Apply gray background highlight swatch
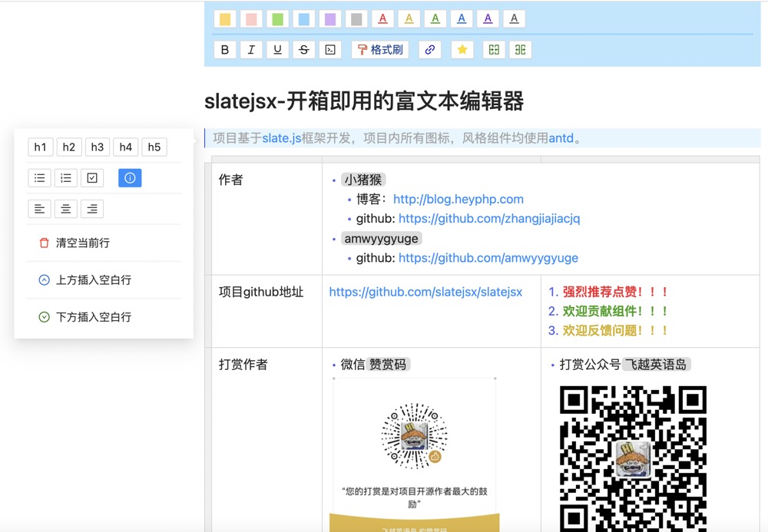The height and width of the screenshot is (532, 768). click(x=356, y=18)
